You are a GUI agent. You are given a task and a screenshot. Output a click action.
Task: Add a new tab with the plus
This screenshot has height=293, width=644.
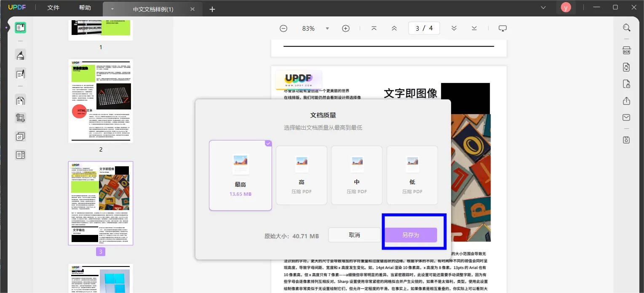click(x=212, y=9)
